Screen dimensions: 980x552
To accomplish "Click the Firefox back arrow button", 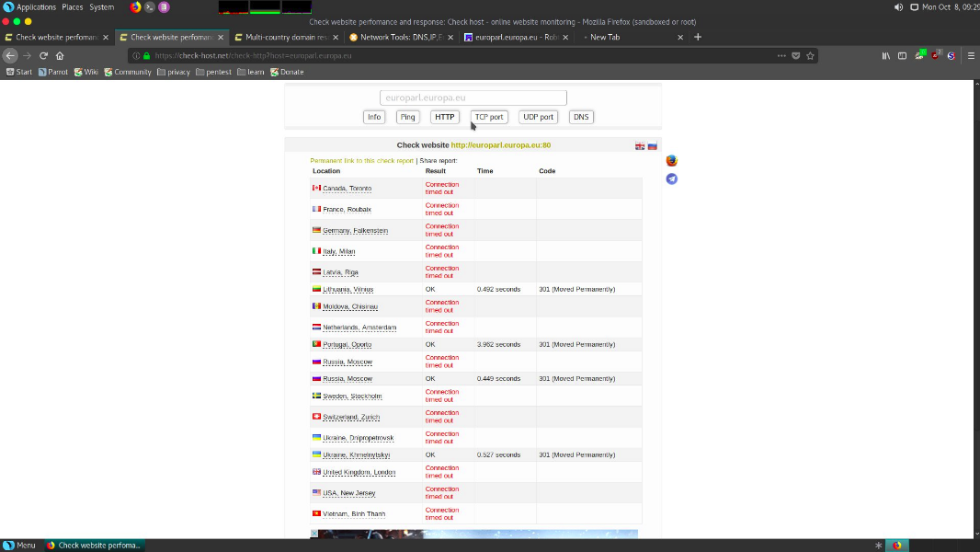I will [x=10, y=55].
